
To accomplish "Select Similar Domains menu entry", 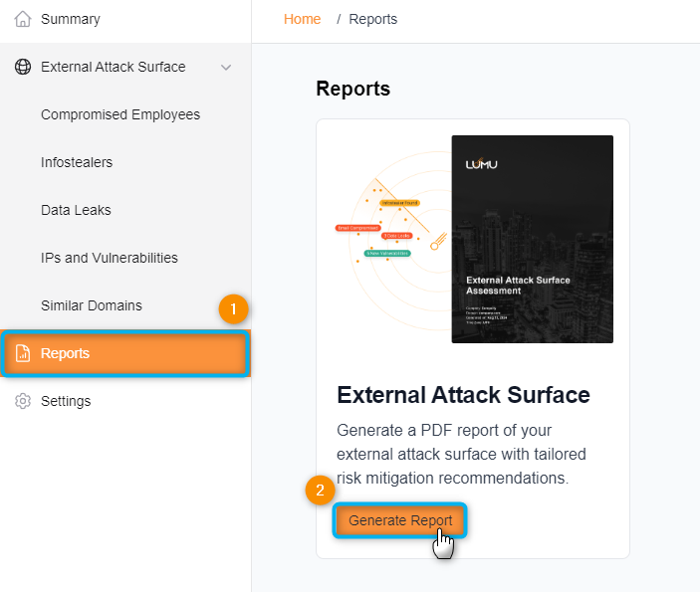I will coord(92,305).
